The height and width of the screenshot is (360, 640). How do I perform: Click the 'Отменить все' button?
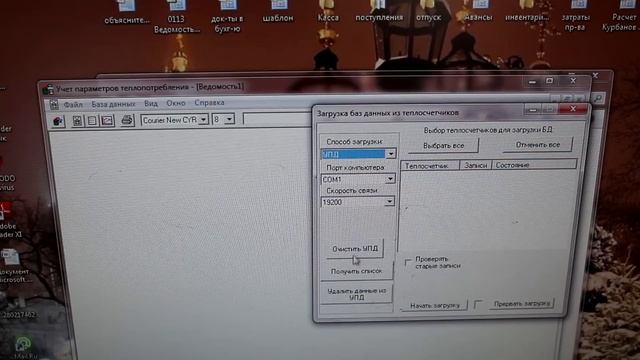click(538, 145)
